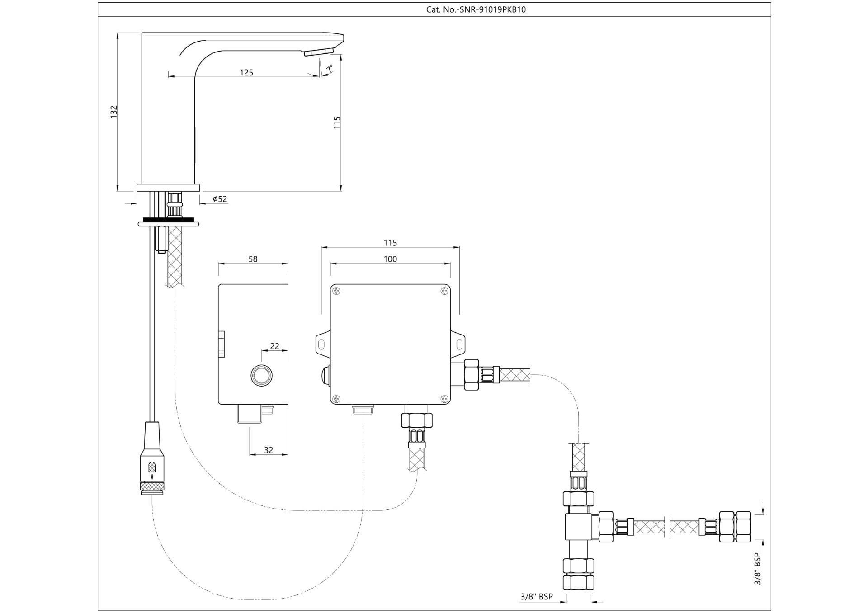Click the 58 width dimension label
The image size is (868, 613).
(x=253, y=259)
